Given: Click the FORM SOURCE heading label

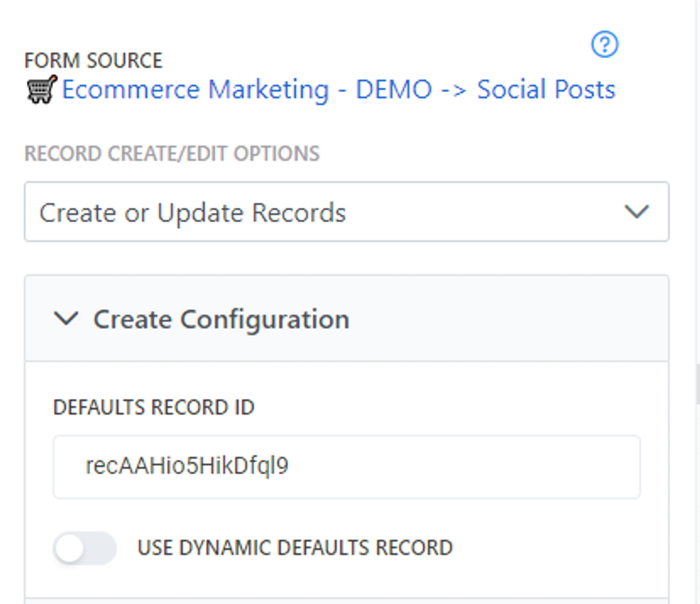Looking at the screenshot, I should [93, 61].
